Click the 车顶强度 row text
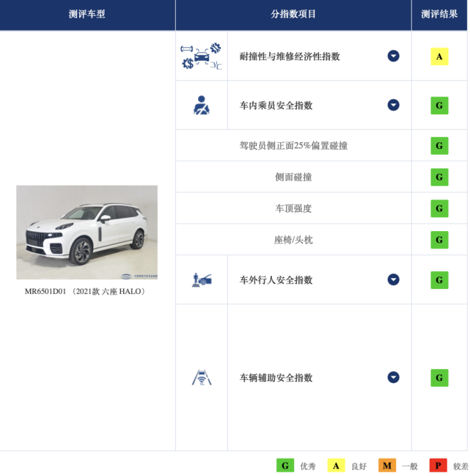 (x=293, y=208)
